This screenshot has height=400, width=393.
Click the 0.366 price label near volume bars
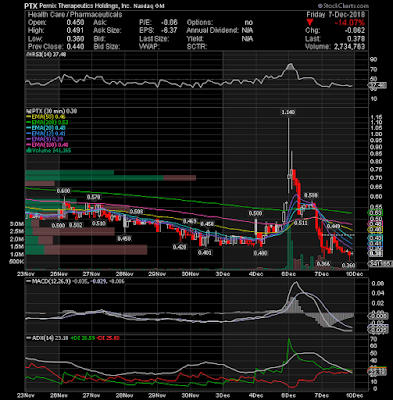[x=323, y=264]
